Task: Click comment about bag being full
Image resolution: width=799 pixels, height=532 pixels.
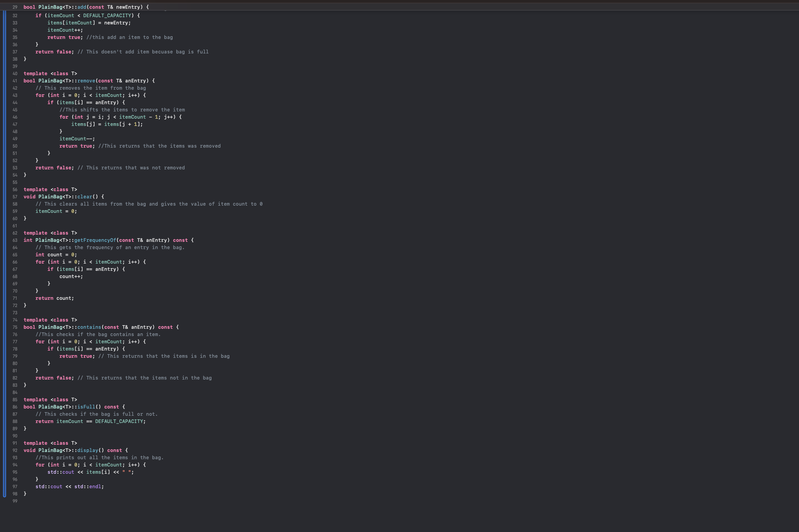Action: tap(143, 52)
